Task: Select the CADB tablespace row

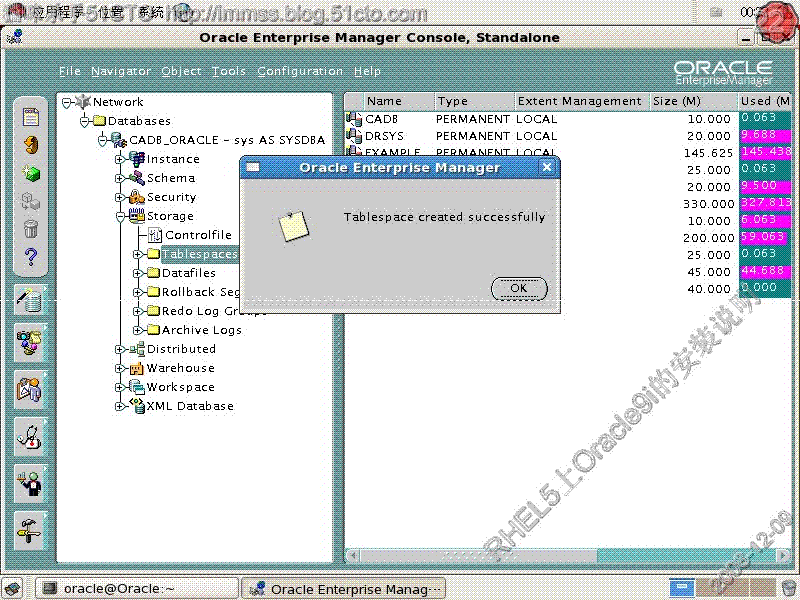Action: point(568,119)
